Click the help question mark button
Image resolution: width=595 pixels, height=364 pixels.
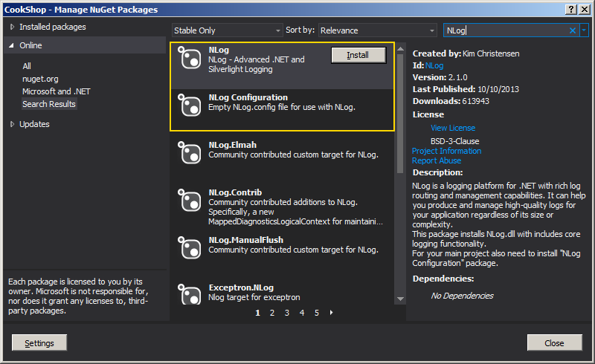click(x=571, y=9)
